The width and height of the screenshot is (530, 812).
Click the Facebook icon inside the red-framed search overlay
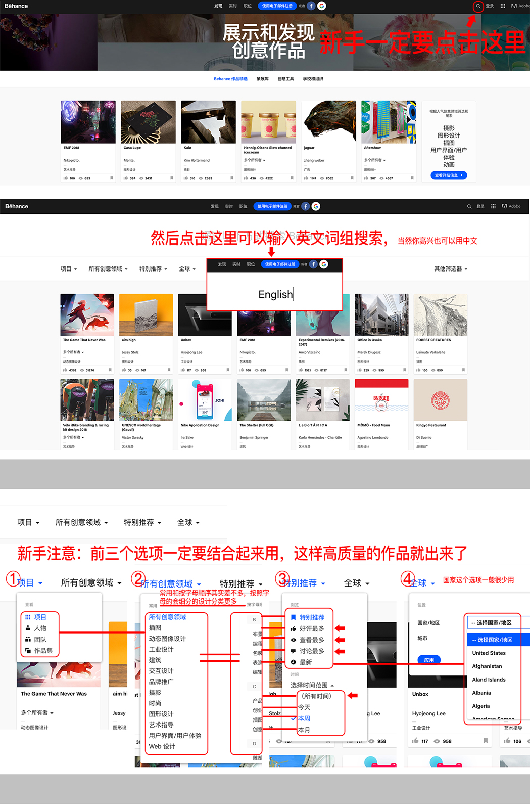point(313,264)
